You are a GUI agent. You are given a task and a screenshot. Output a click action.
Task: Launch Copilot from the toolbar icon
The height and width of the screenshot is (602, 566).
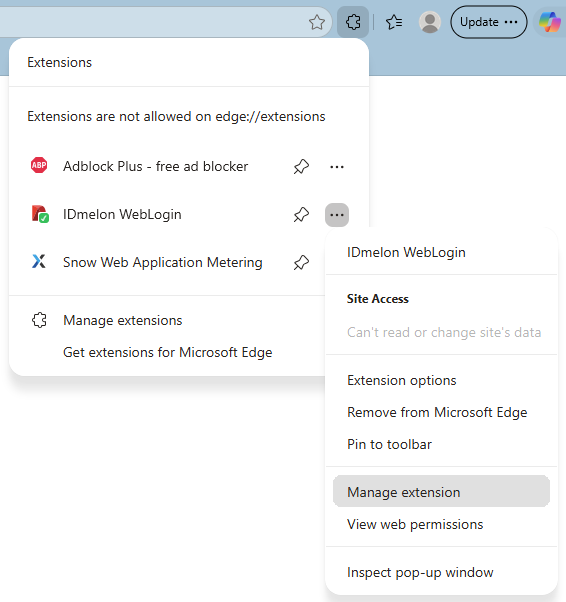(x=549, y=22)
